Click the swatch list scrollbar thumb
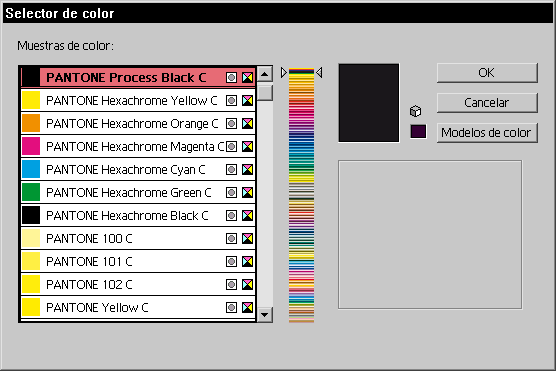 tap(265, 92)
